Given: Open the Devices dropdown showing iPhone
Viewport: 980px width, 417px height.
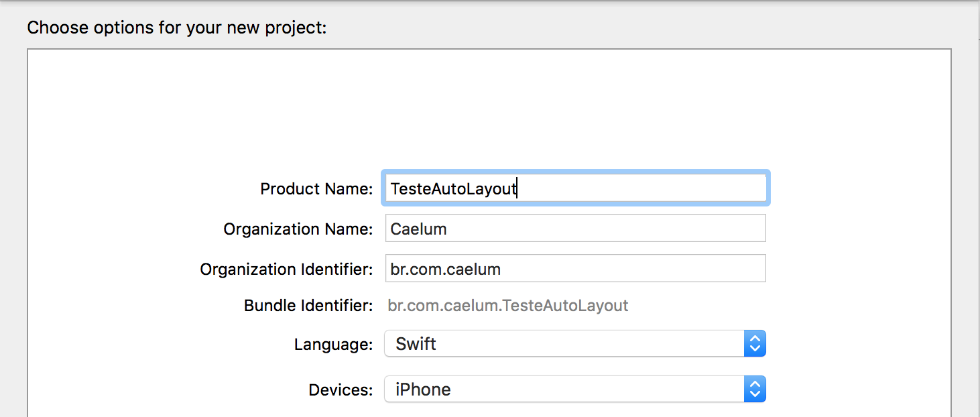Looking at the screenshot, I should point(575,389).
